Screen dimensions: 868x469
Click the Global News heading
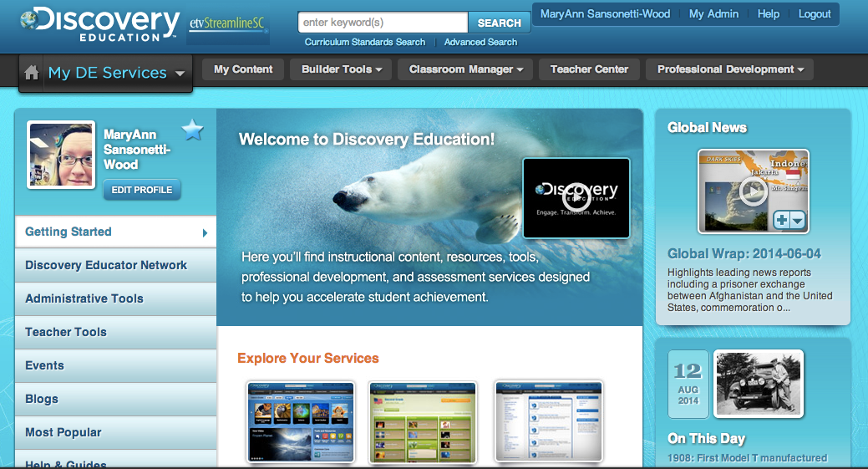[x=707, y=128]
